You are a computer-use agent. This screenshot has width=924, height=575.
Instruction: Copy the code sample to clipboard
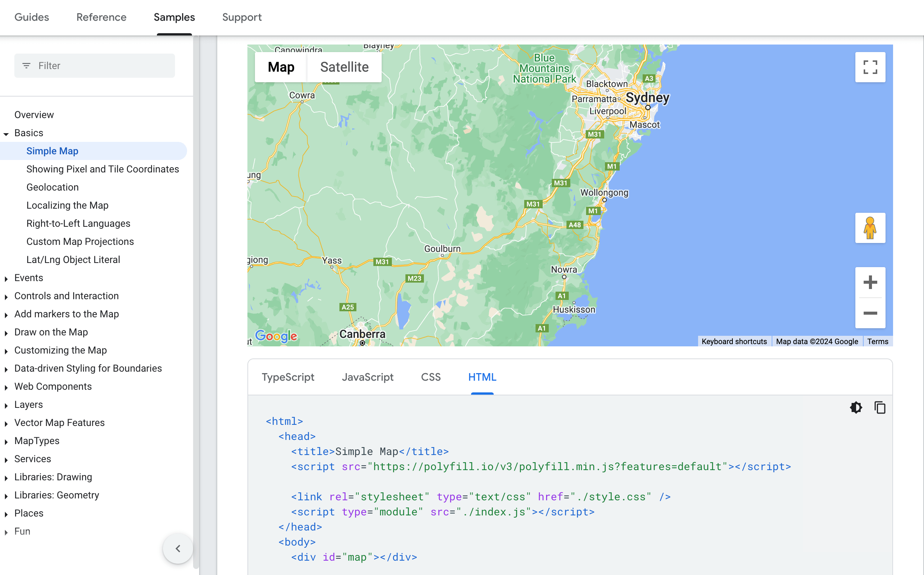pos(879,407)
